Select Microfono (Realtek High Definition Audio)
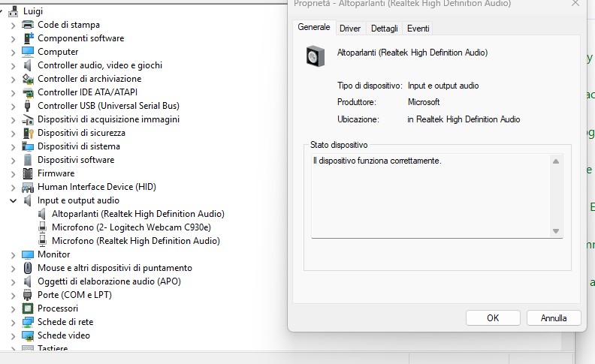595x364 pixels. [136, 241]
